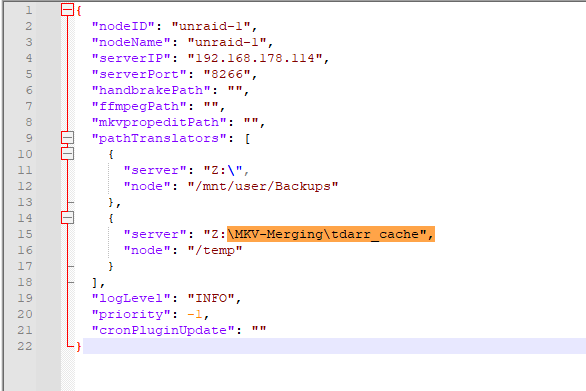Screen dimensions: 586x391
Task: Click the first "unraid-1" value on line 2
Action: (x=211, y=26)
